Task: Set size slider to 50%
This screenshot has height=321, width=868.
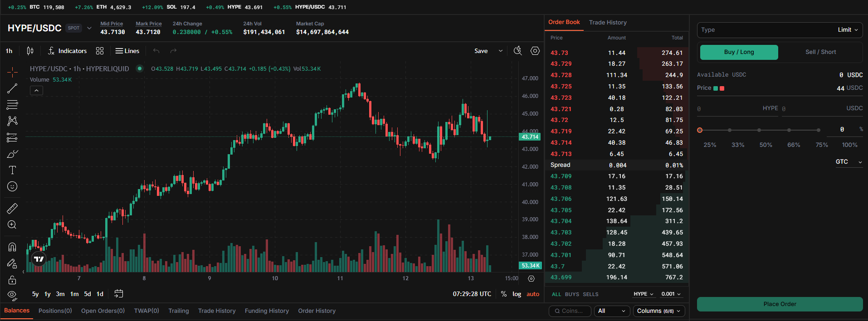Action: 766,145
